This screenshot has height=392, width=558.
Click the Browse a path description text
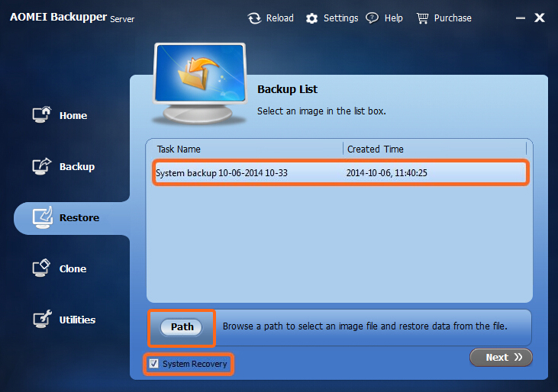(x=365, y=326)
